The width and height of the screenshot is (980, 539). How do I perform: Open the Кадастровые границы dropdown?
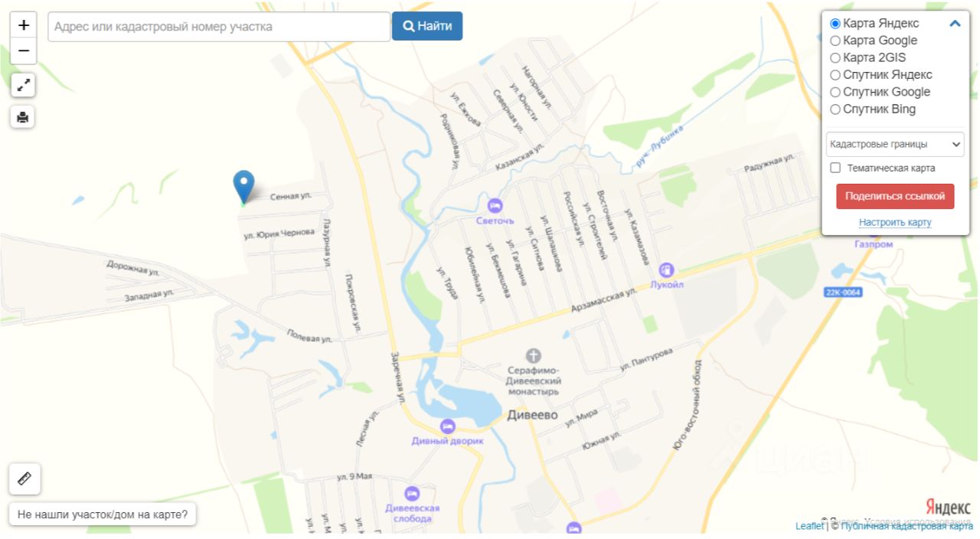(x=895, y=144)
